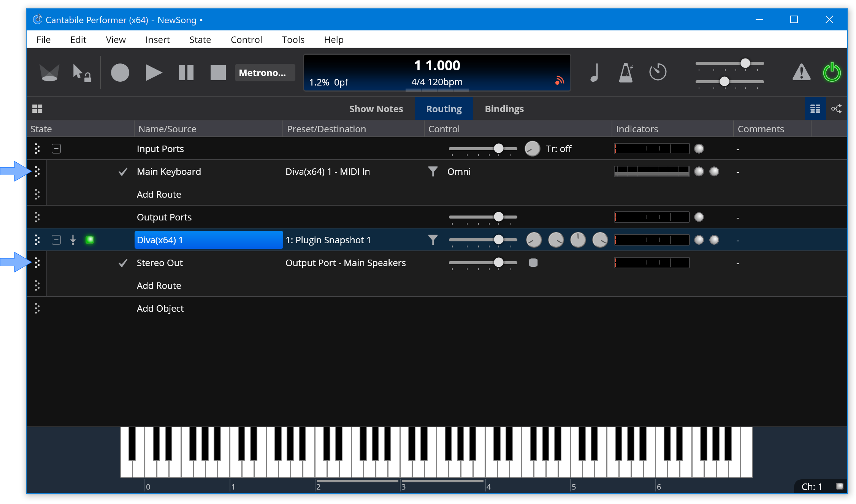Click the Input Ports row drag handle
This screenshot has width=856, height=504.
(37, 149)
